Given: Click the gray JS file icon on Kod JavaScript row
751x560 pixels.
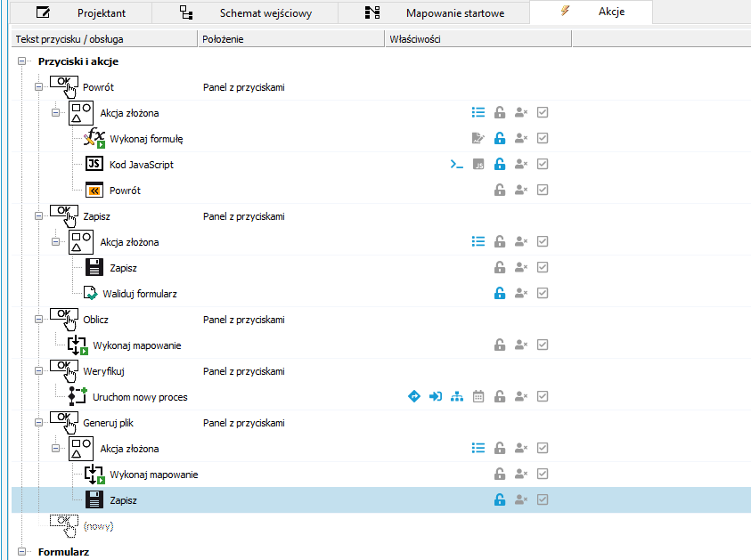Looking at the screenshot, I should tap(478, 164).
